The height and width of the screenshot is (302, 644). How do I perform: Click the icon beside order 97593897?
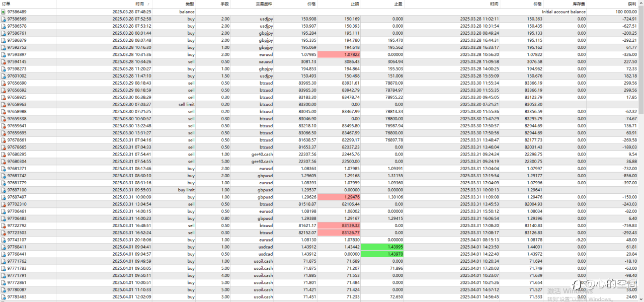click(x=4, y=54)
